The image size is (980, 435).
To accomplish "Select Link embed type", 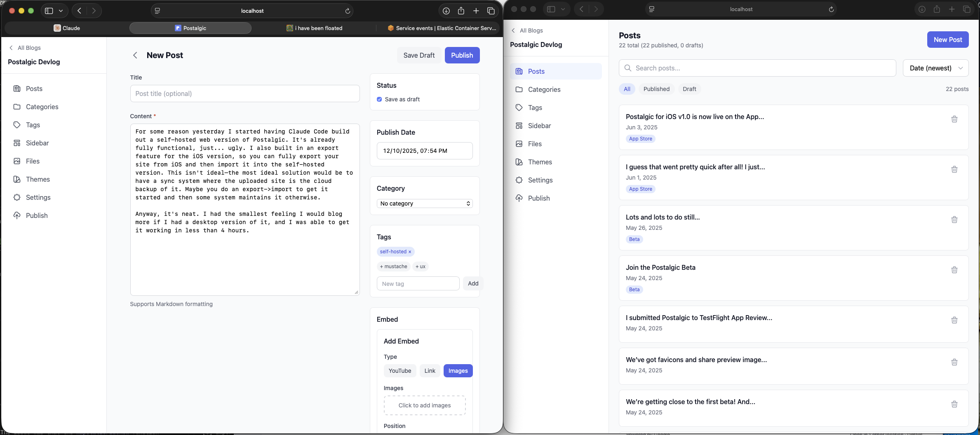I will tap(430, 371).
